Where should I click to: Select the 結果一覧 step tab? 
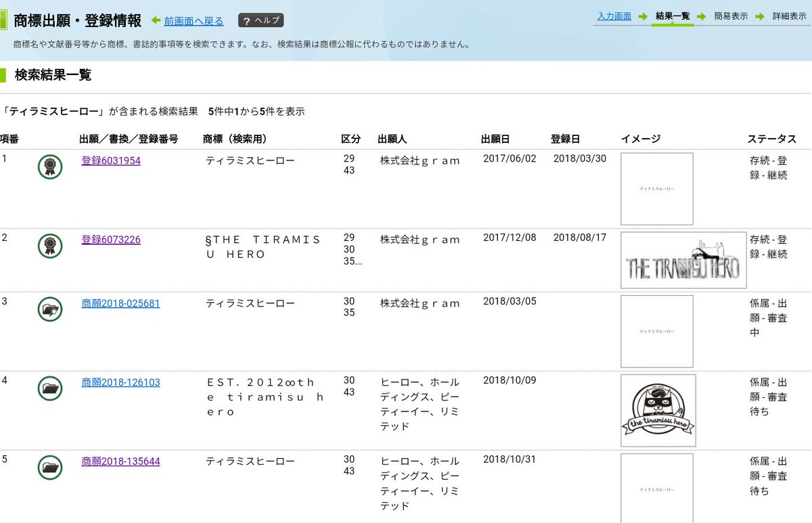673,16
